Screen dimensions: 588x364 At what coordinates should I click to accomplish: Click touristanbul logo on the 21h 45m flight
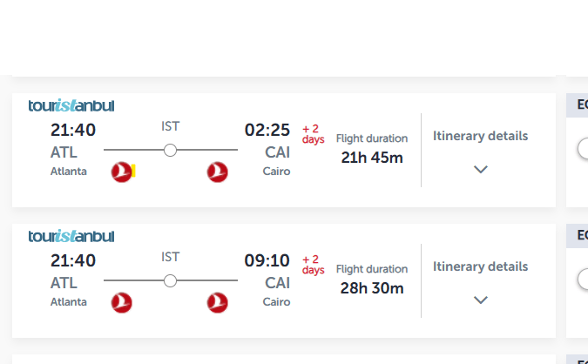pyautogui.click(x=71, y=106)
